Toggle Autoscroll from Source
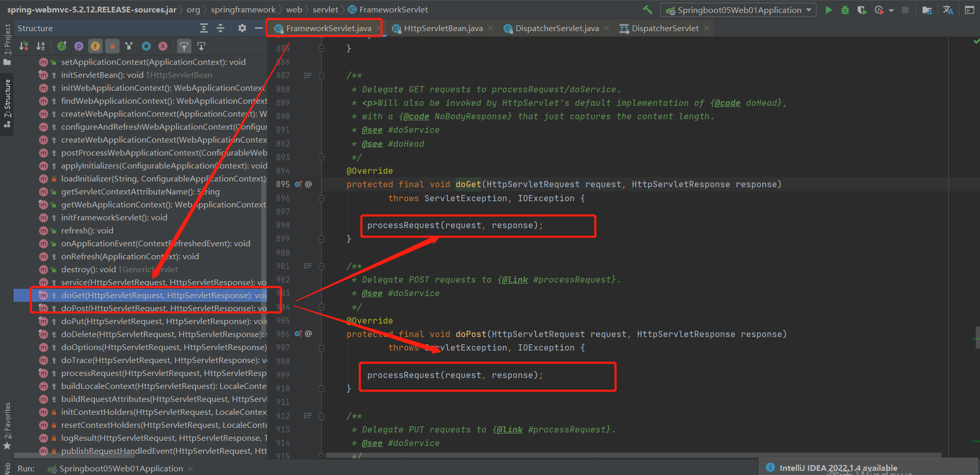This screenshot has width=980, height=475. click(x=201, y=46)
